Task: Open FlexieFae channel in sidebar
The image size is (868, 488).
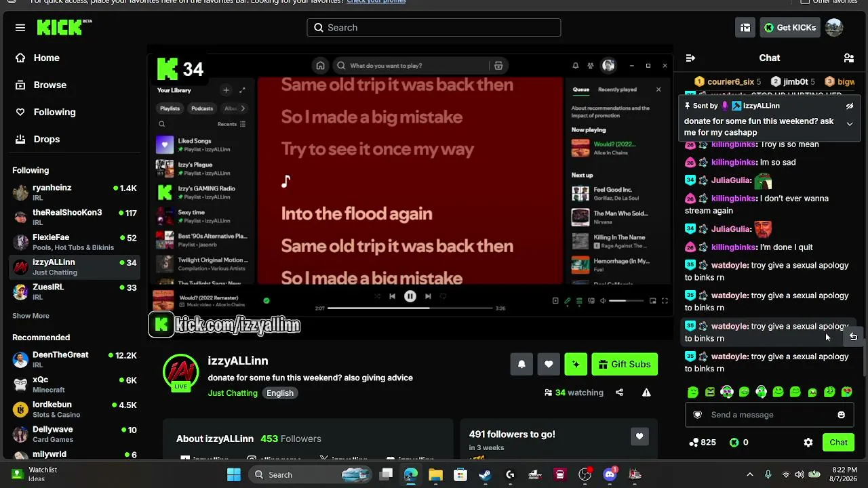Action: click(x=76, y=243)
